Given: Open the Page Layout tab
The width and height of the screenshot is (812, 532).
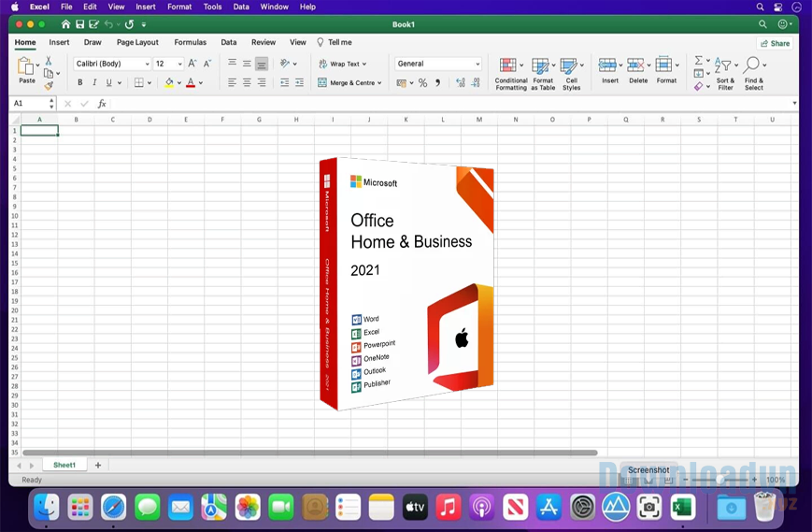Looking at the screenshot, I should [x=137, y=42].
